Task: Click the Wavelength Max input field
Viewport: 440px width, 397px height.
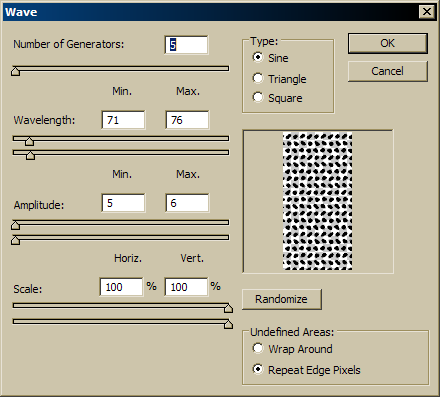Action: (187, 120)
